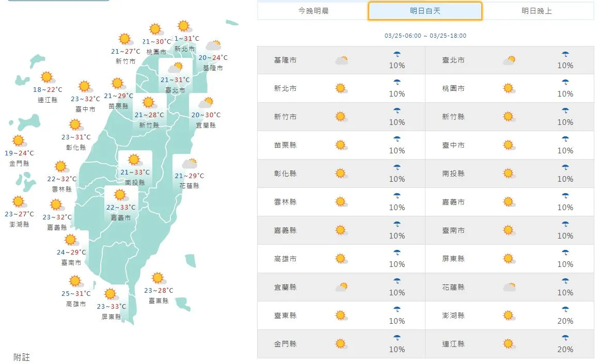Click 屏東縣 name in the forecast table

(x=453, y=259)
